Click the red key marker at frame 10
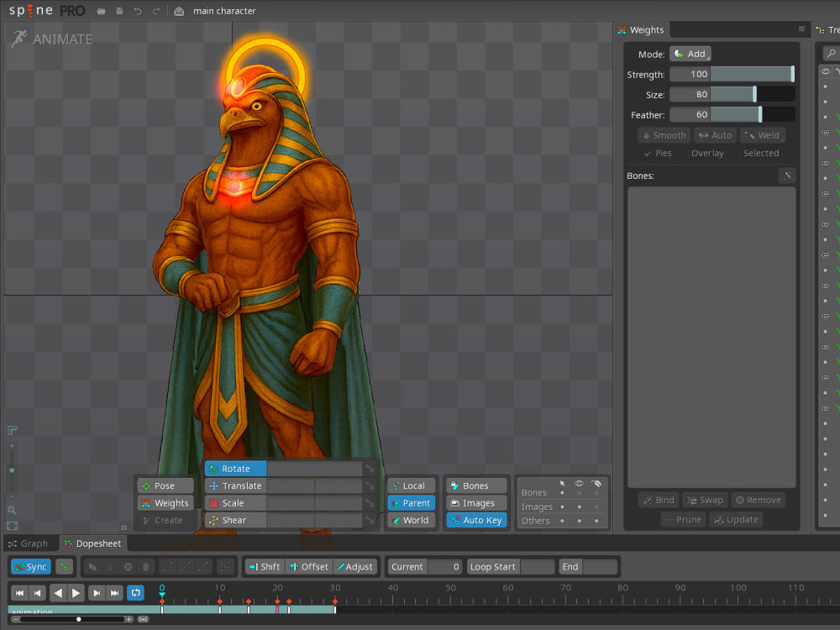 tap(219, 601)
